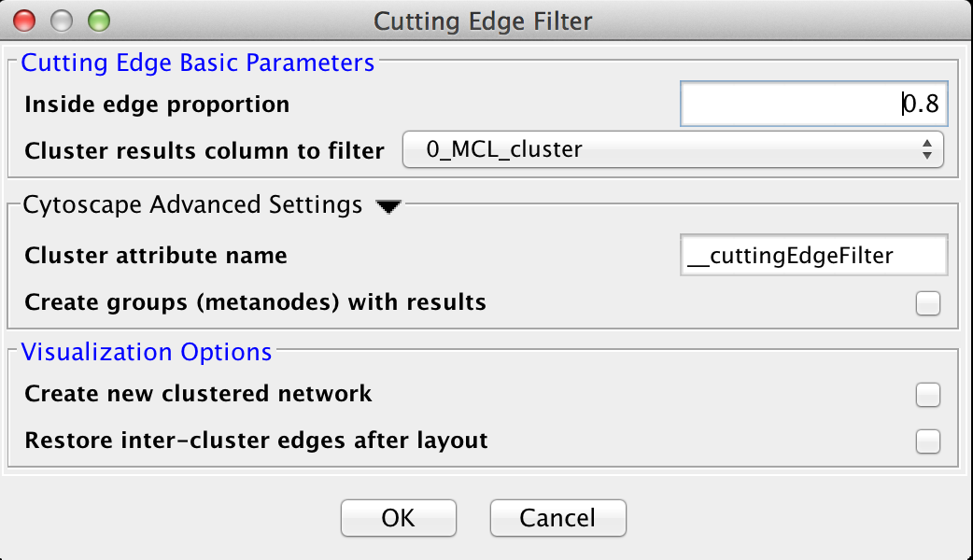973x560 pixels.
Task: Zoom the window with the green button
Action: (98, 20)
